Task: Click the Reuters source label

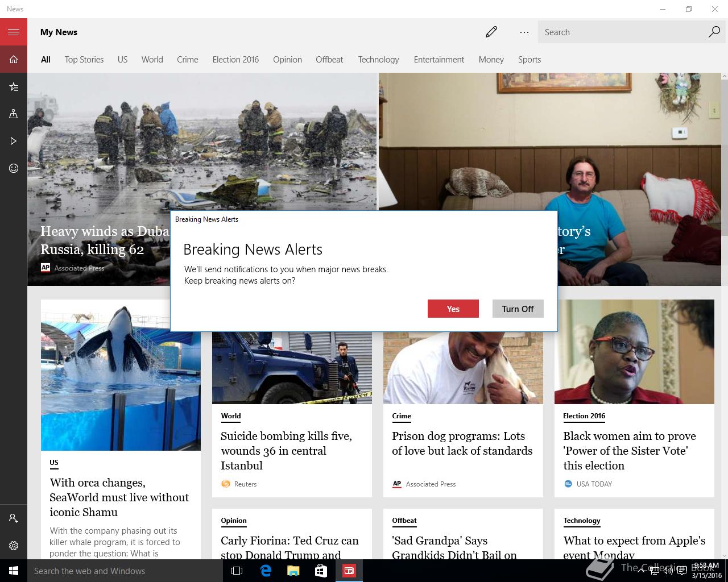Action: click(x=245, y=484)
